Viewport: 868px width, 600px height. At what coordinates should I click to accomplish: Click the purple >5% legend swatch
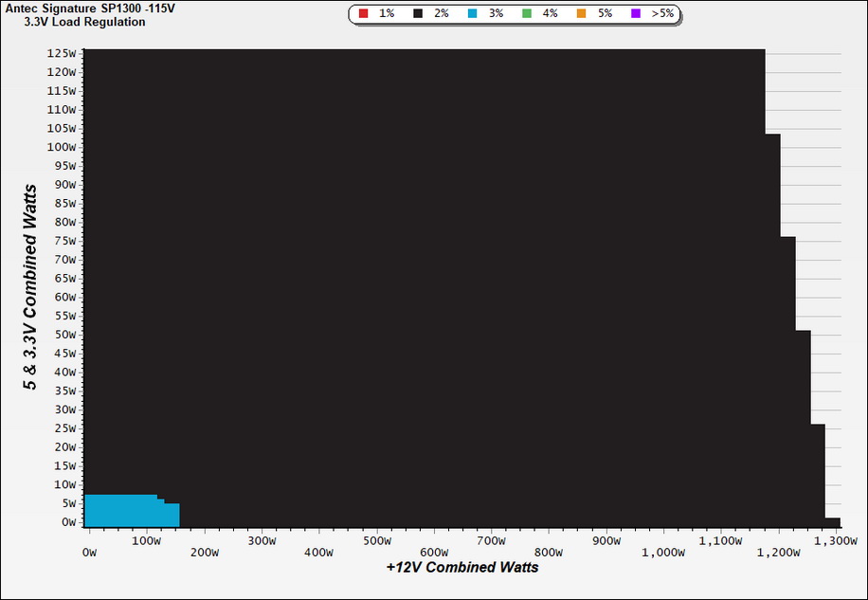click(x=636, y=14)
